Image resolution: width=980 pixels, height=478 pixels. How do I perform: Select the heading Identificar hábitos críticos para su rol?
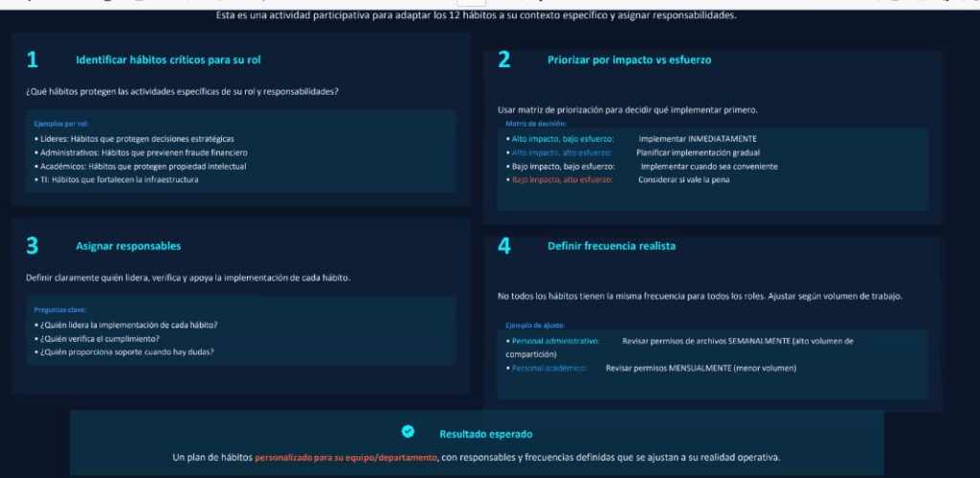click(x=168, y=60)
